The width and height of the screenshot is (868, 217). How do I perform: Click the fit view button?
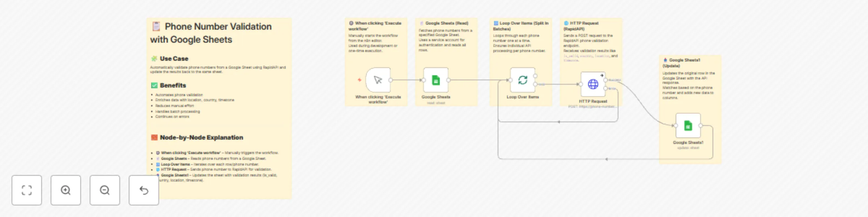(27, 190)
